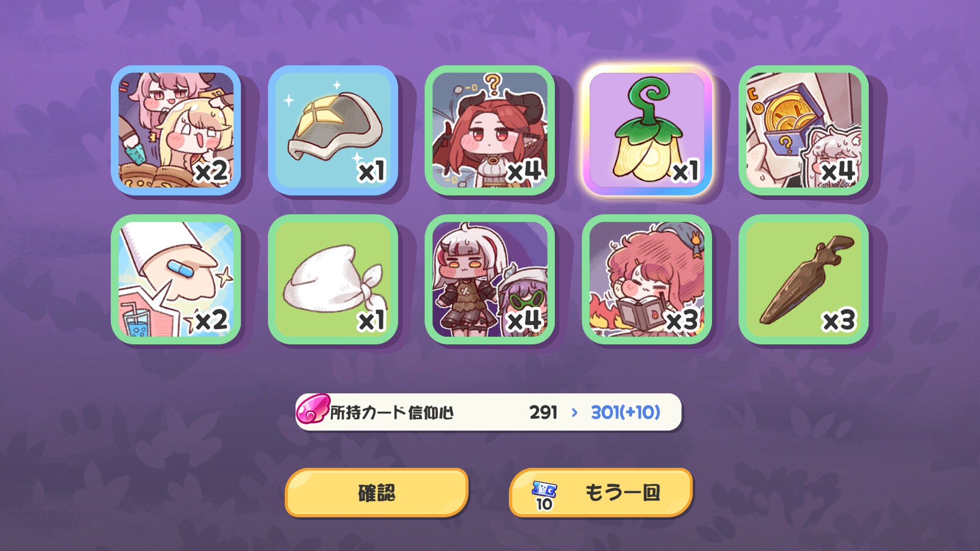Open the red-haired horned demon card
The image size is (980, 551).
(489, 130)
